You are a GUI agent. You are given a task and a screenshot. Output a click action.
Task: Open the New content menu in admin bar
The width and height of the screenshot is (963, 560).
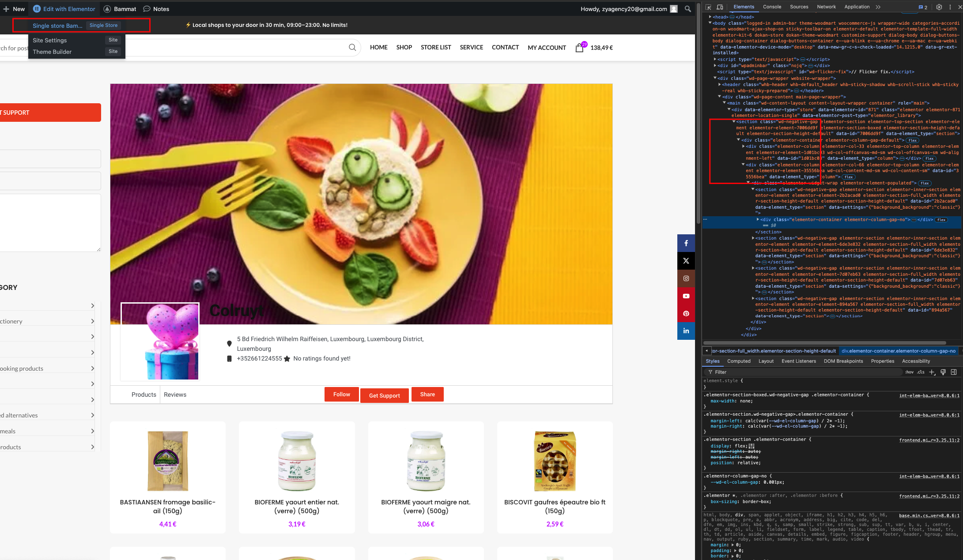pyautogui.click(x=14, y=9)
